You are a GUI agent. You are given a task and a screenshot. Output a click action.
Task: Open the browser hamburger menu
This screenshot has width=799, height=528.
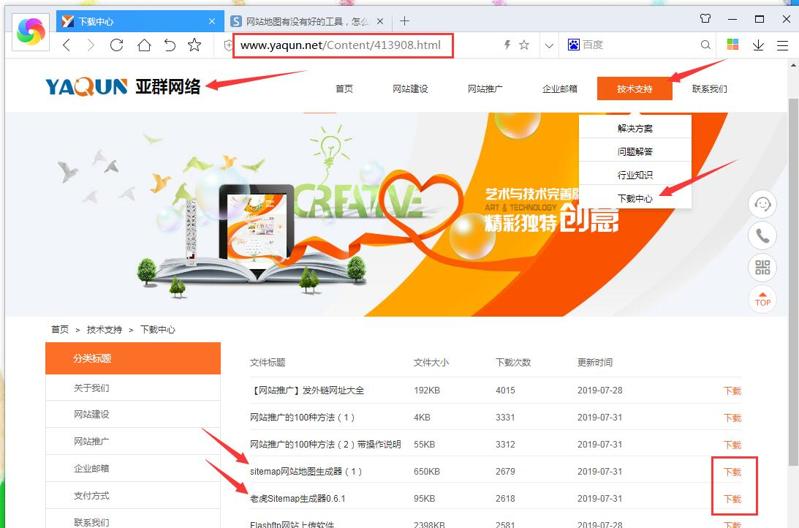coord(783,45)
